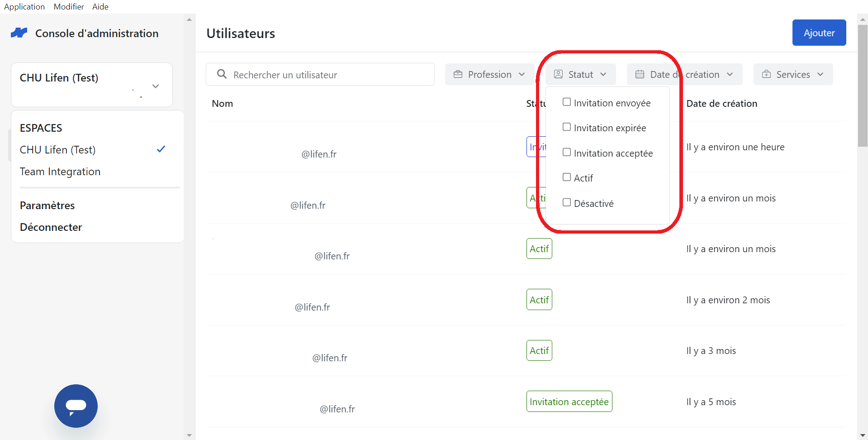The image size is (868, 440).
Task: Open the Services filter dropdown
Action: pos(793,74)
